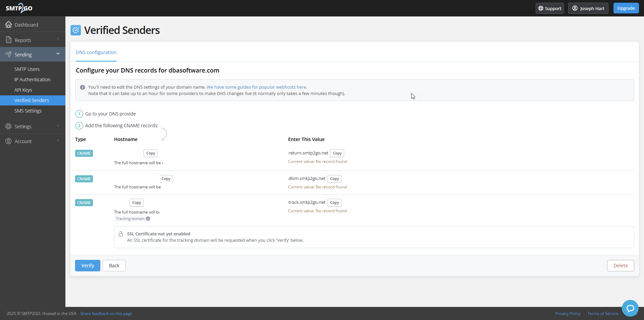Copy the return.smtp2go.net value
Viewport: 644px width, 320px height.
[x=337, y=153]
